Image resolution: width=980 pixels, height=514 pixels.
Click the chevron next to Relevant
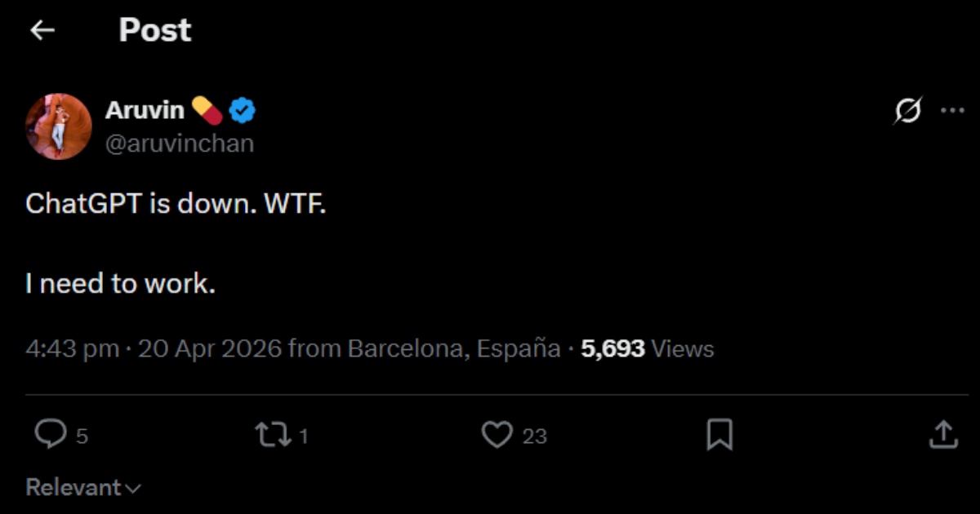pos(134,488)
